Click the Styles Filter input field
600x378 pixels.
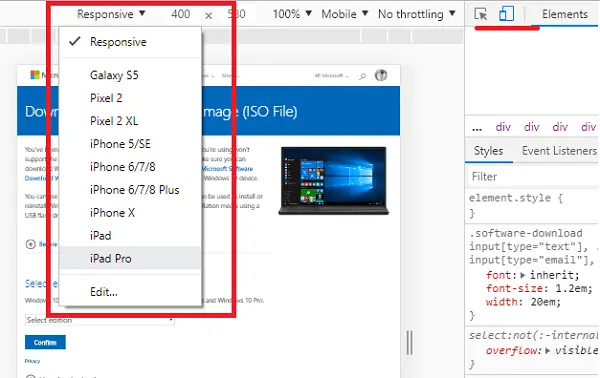click(x=532, y=177)
